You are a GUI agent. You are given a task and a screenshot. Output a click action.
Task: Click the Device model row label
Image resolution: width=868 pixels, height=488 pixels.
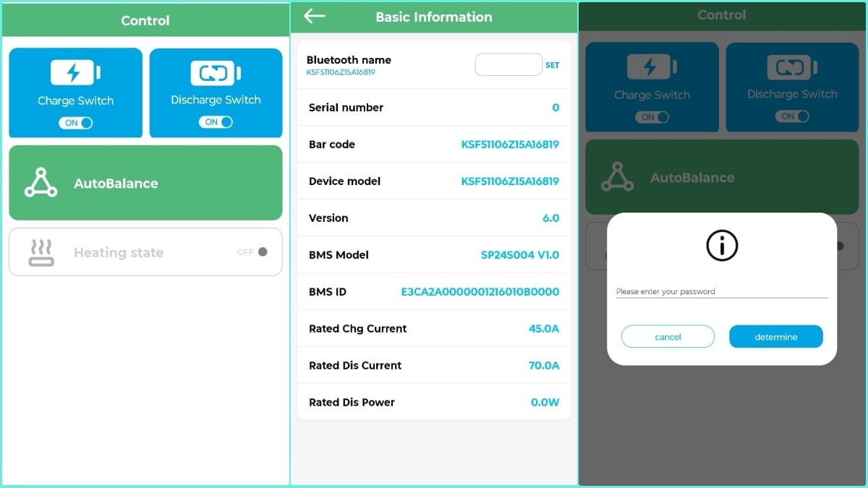[344, 181]
